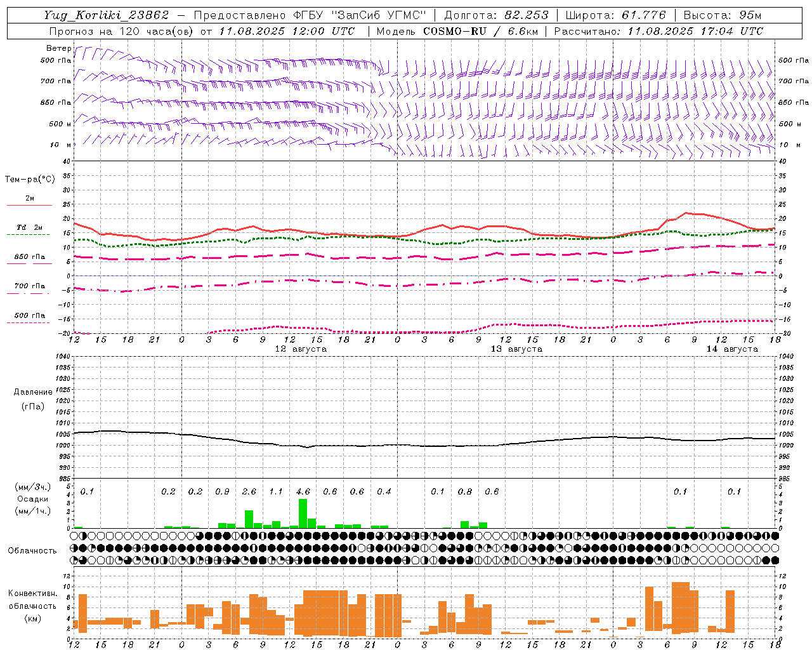Click the Осадки precipitation label
The image size is (812, 650).
tap(33, 499)
